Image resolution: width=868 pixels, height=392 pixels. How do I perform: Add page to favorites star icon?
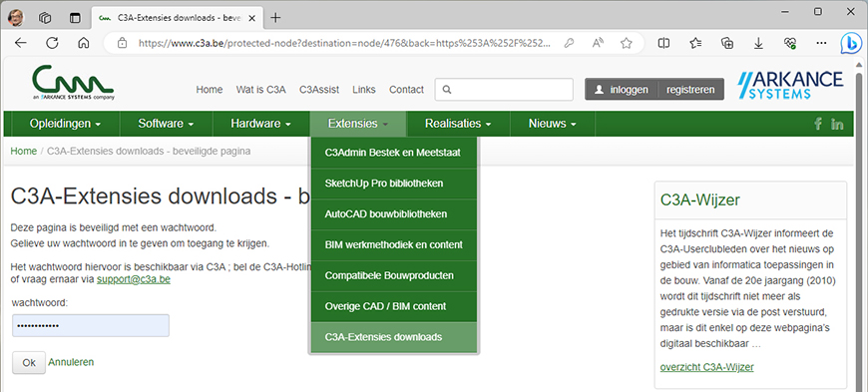coord(627,43)
